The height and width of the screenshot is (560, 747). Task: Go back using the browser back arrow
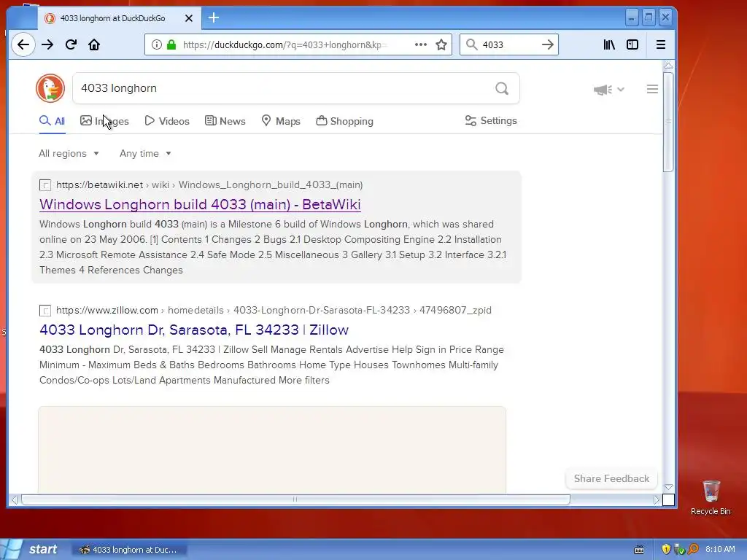click(23, 44)
